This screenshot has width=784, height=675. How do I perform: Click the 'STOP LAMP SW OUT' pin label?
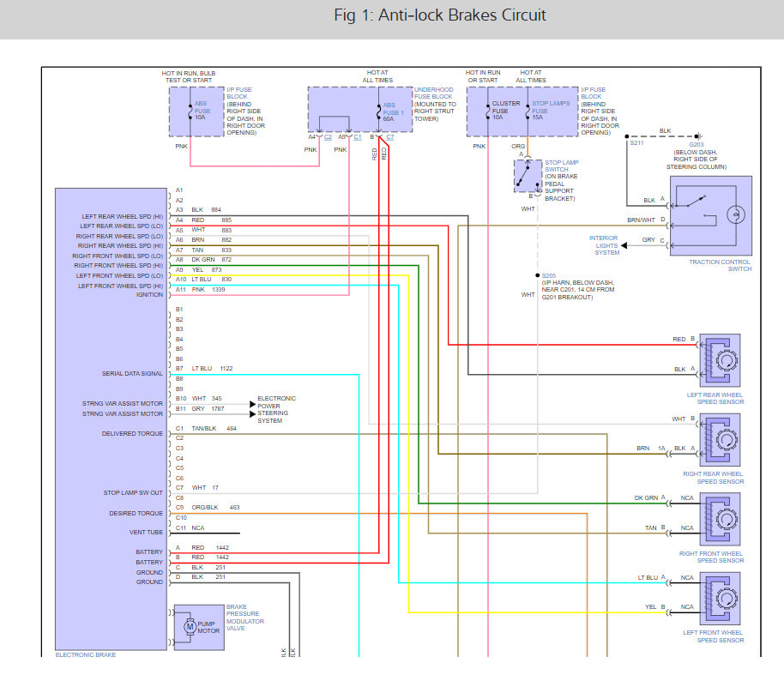tap(133, 493)
